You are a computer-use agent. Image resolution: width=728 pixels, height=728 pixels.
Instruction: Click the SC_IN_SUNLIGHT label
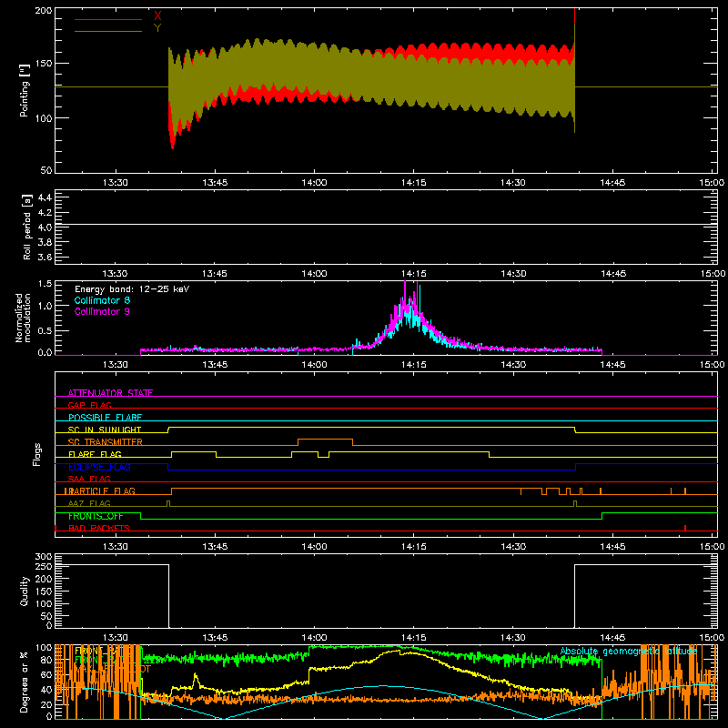[x=105, y=430]
